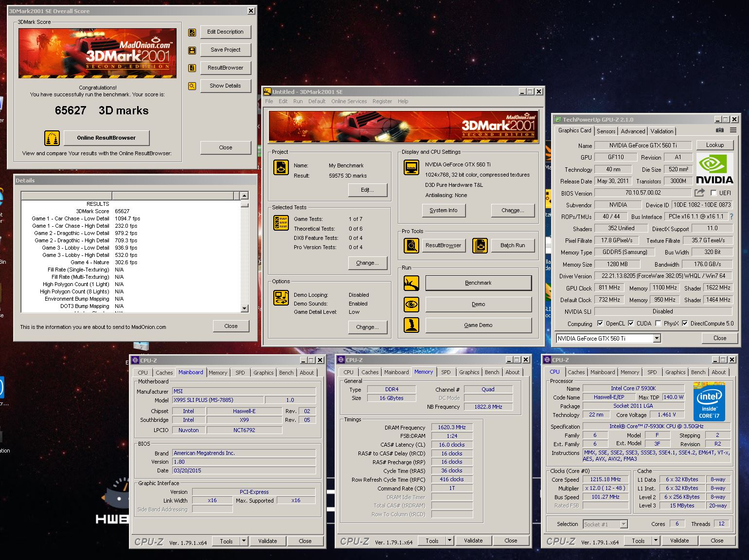Open the Tools dropdown arrow in Memory CPU-Z

(449, 541)
